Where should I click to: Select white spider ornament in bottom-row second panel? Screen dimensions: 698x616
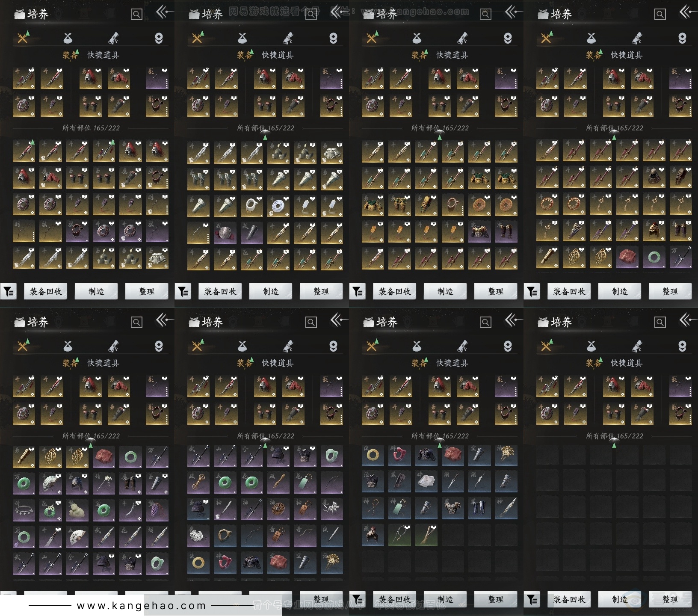tap(331, 510)
